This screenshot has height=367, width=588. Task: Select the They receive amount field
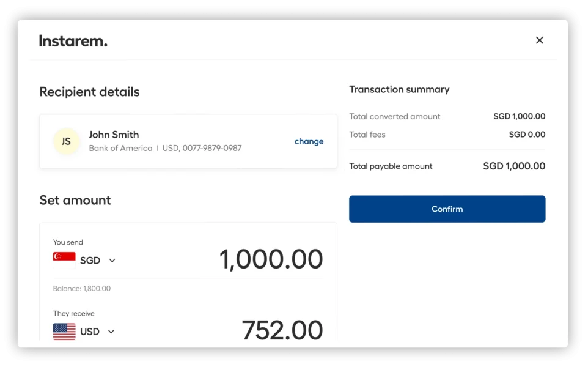282,330
